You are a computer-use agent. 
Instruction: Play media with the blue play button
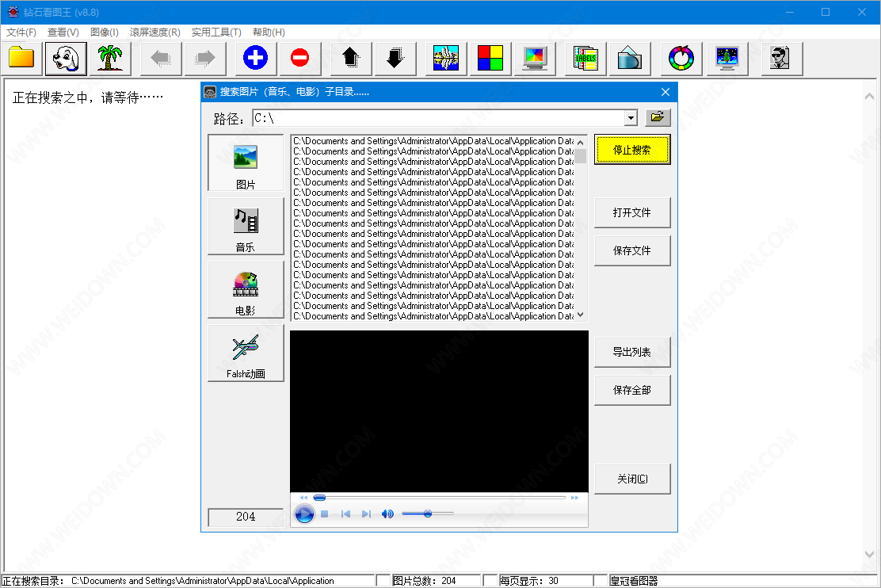[x=304, y=514]
